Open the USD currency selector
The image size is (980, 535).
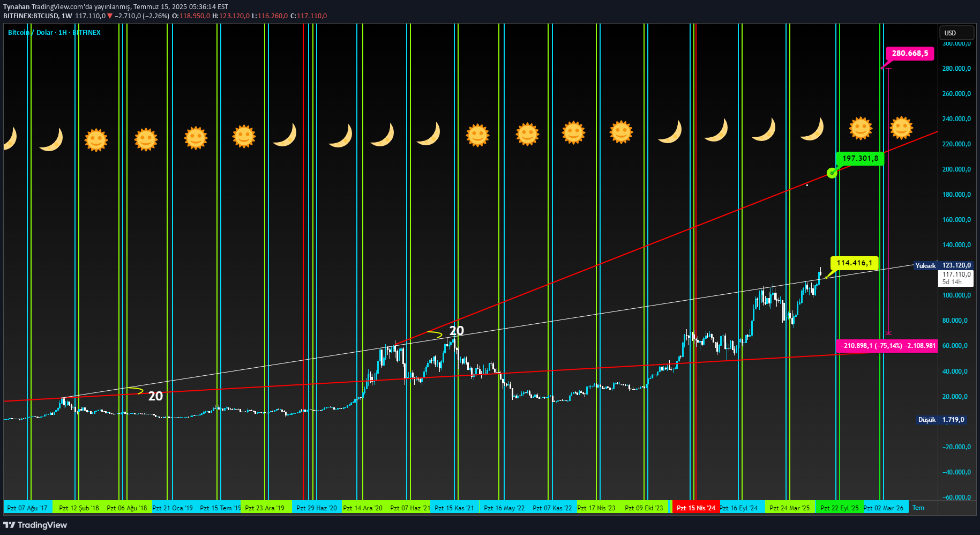coord(956,33)
